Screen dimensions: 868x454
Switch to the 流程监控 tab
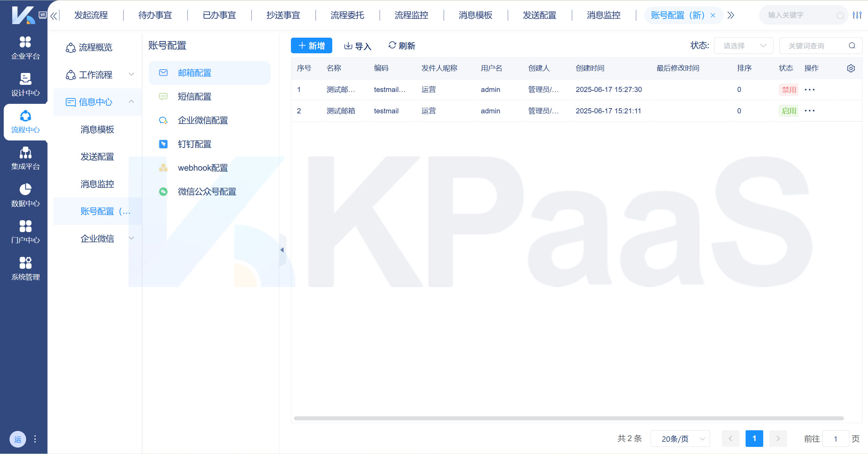pos(411,15)
